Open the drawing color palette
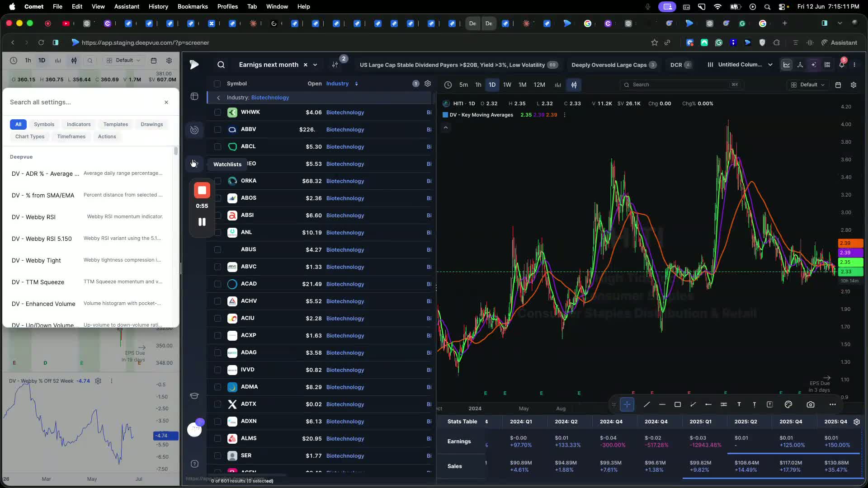Viewport: 868px width, 488px height. tap(788, 404)
